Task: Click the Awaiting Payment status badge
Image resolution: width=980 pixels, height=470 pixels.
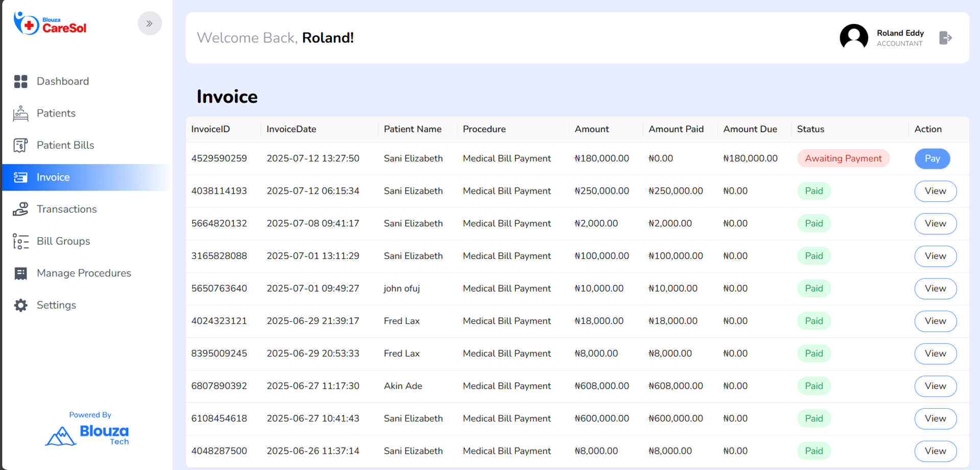Action: coord(843,158)
